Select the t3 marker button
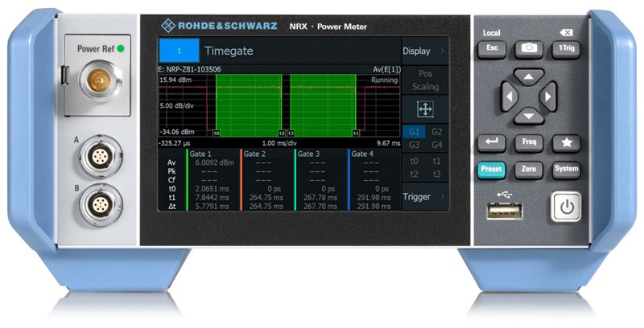 (x=437, y=174)
